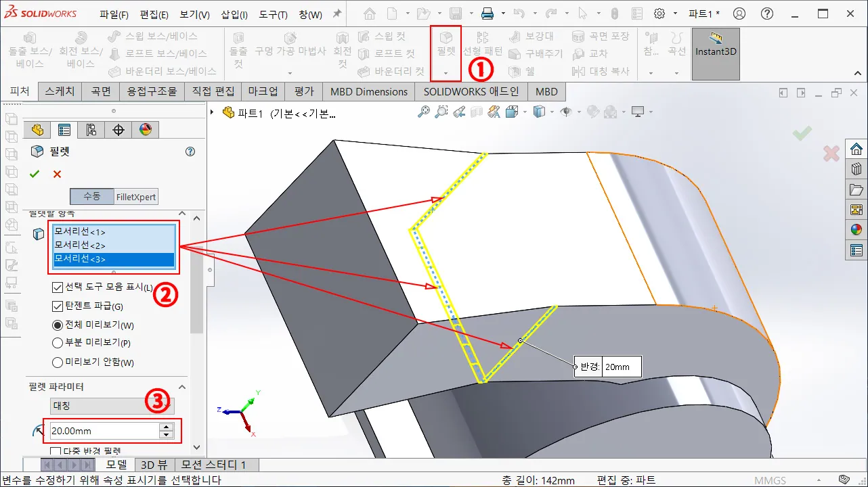This screenshot has height=487, width=868.
Task: Increase the radius with the spinner up arrow
Action: [x=166, y=427]
